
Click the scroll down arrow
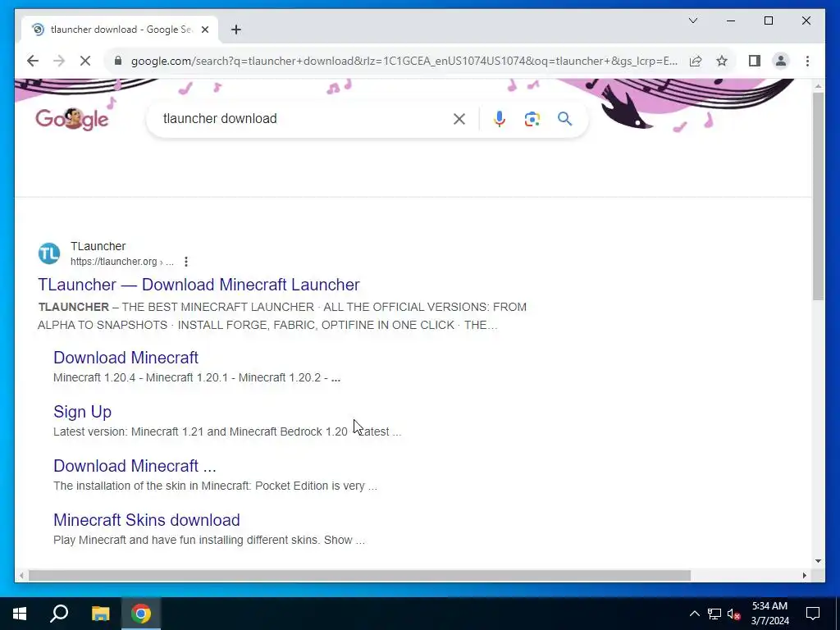point(818,561)
